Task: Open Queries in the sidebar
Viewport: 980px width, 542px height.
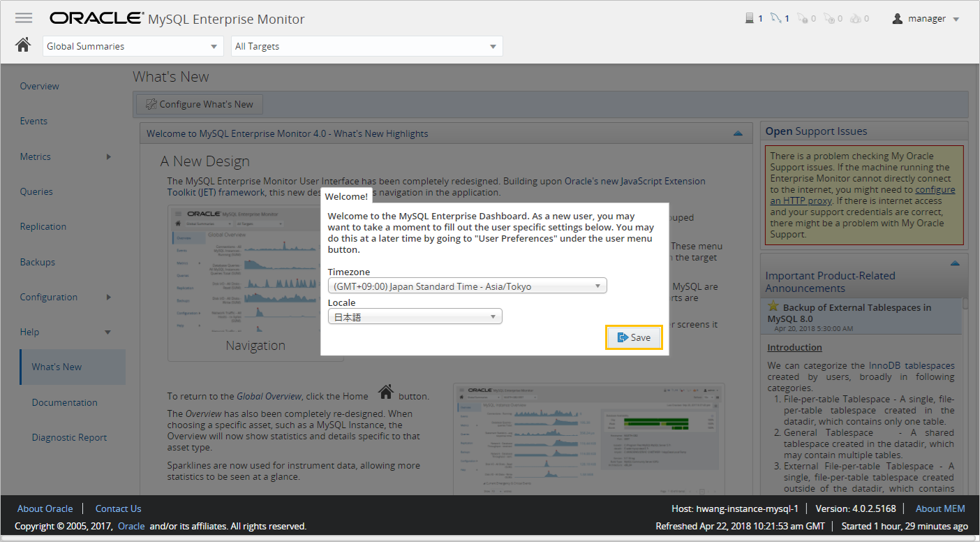Action: (x=36, y=191)
